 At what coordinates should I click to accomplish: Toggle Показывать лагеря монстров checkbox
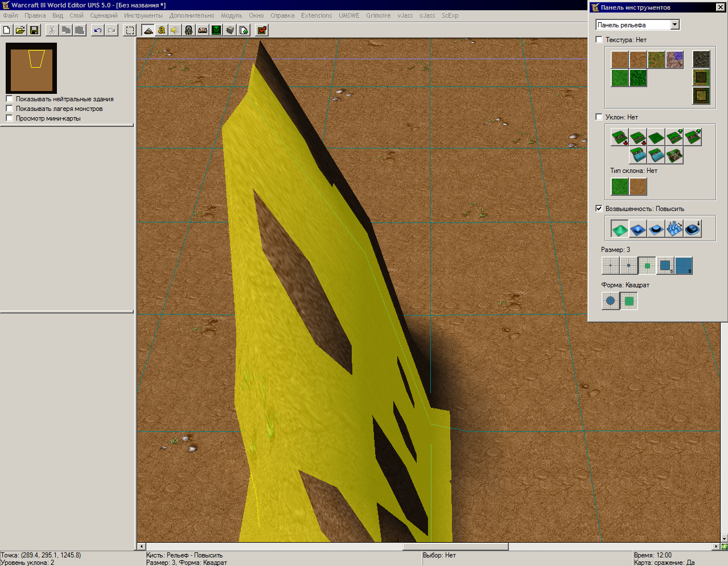[x=9, y=109]
